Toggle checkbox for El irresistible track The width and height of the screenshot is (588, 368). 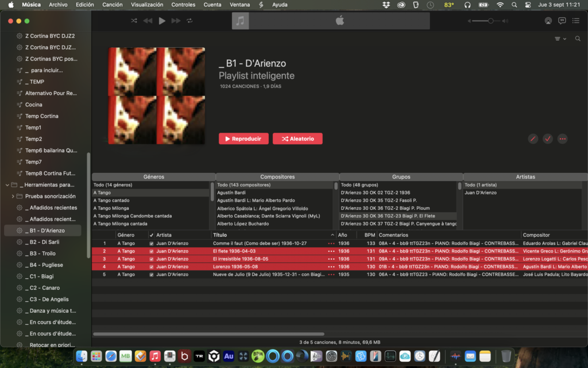[152, 259]
